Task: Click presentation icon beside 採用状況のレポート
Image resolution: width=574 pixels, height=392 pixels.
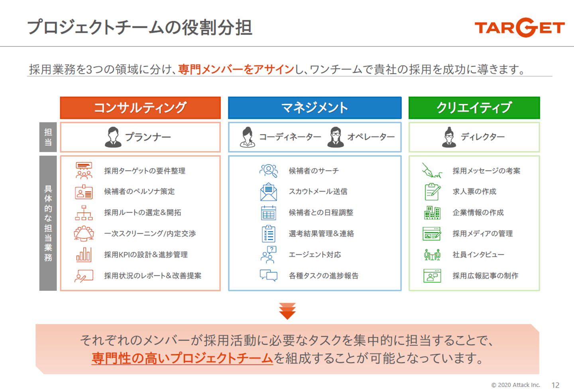Action: [x=84, y=276]
